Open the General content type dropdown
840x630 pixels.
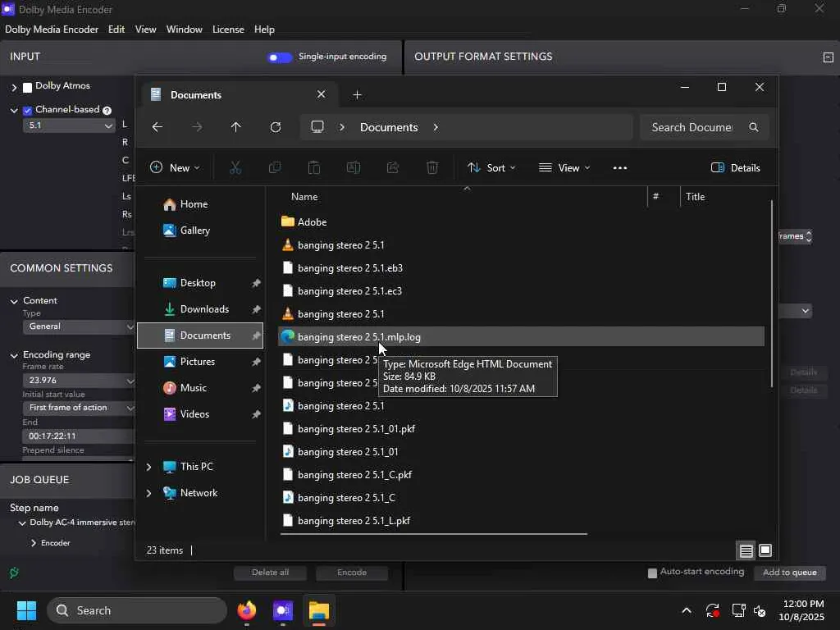click(x=79, y=326)
